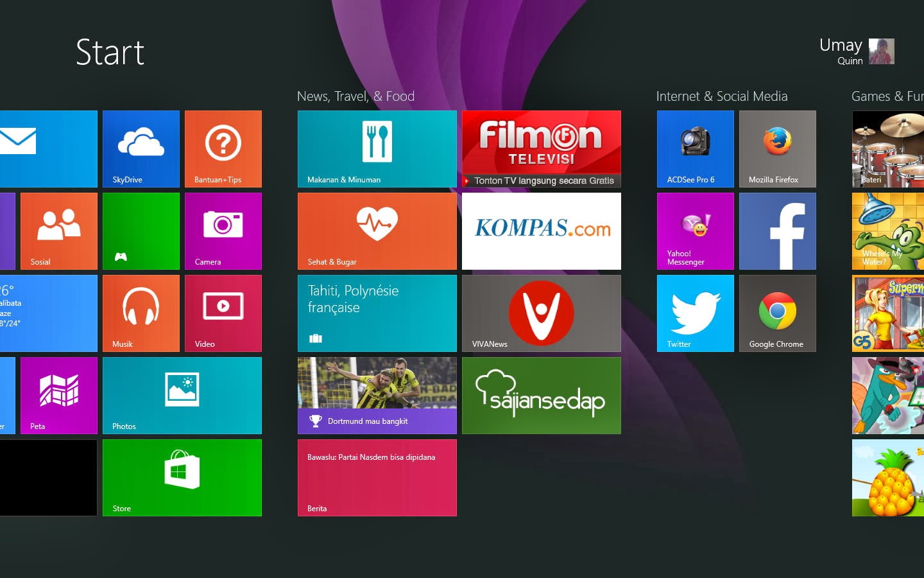
Task: Open the Bateri drums game tile
Action: click(888, 149)
